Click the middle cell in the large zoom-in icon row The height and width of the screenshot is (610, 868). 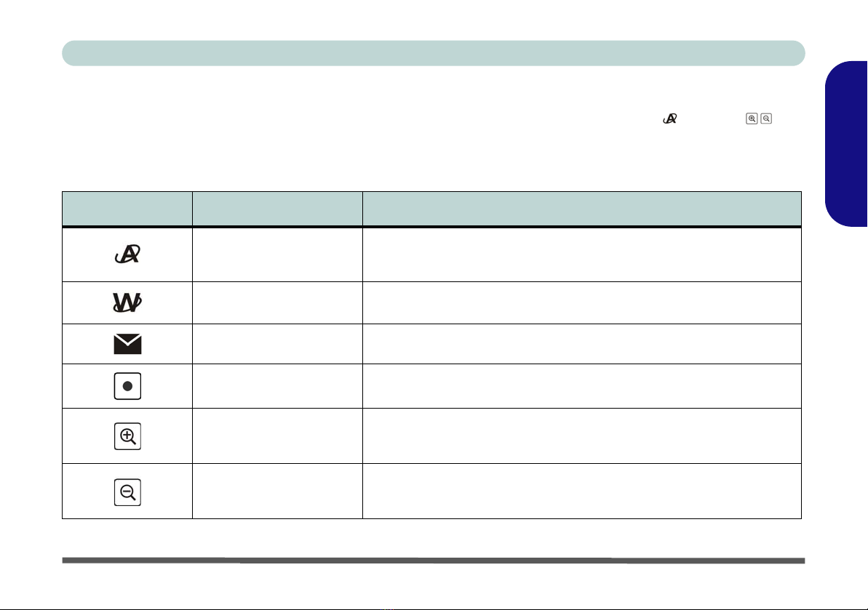coord(277,436)
